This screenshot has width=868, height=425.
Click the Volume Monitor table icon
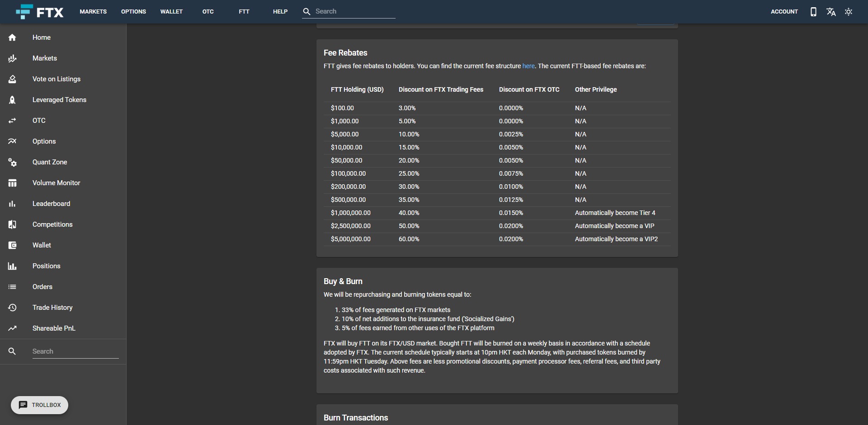coord(12,183)
